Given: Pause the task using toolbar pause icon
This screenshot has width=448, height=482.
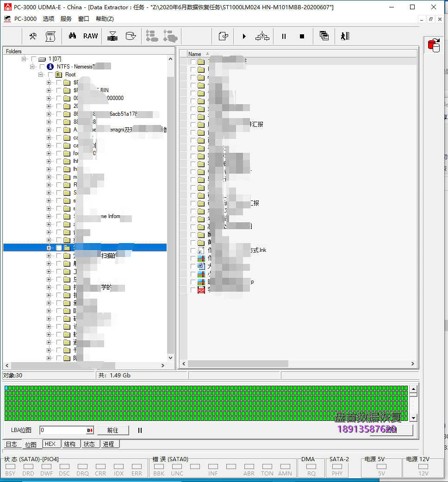Looking at the screenshot, I should click(x=284, y=36).
